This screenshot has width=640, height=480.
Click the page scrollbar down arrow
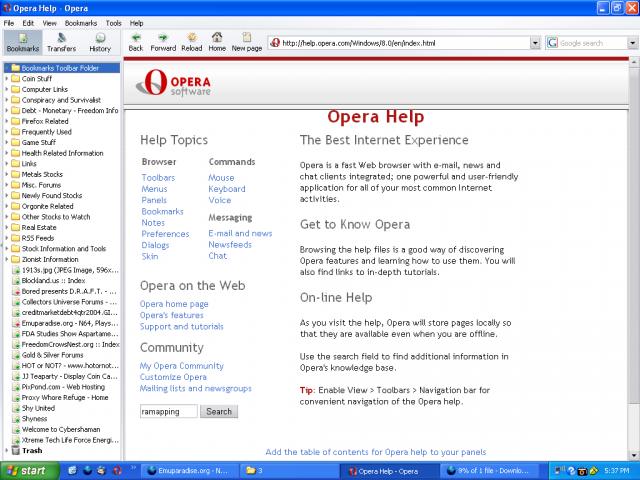tap(633, 456)
